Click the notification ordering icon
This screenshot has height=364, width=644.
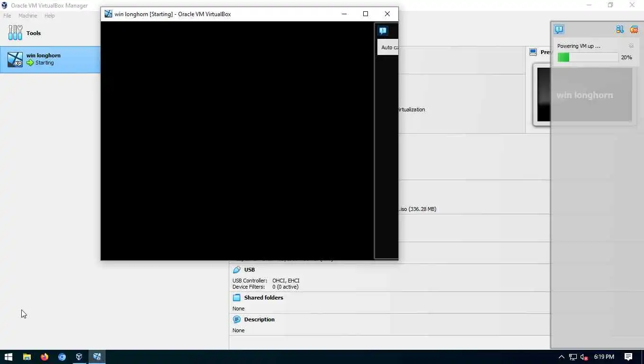pos(620,29)
